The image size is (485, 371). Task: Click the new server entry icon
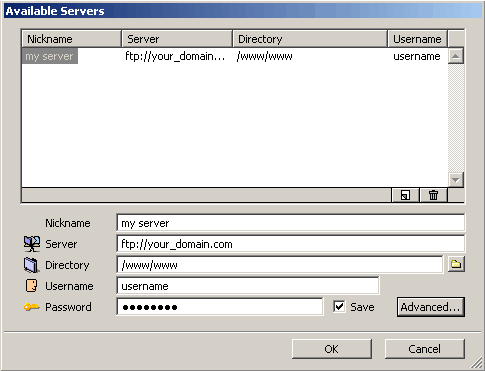tap(405, 195)
